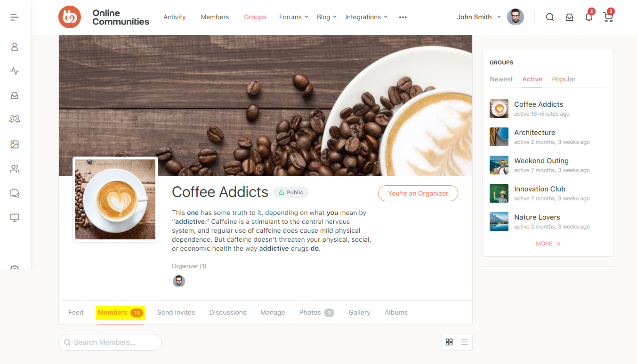Switch to the Discussions group tab

(228, 312)
